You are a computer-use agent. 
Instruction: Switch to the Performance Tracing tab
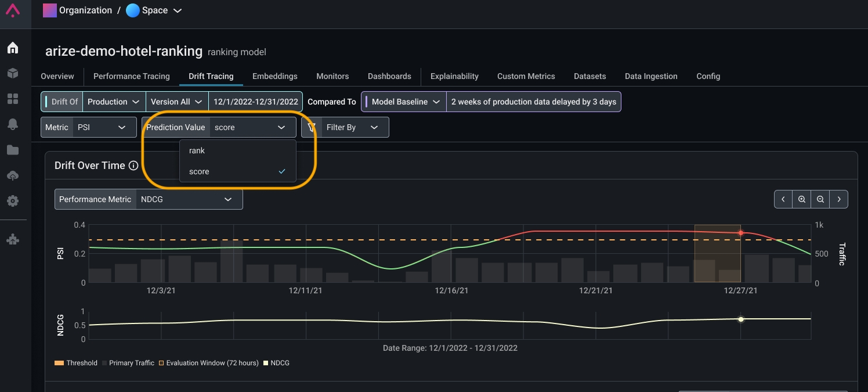132,76
